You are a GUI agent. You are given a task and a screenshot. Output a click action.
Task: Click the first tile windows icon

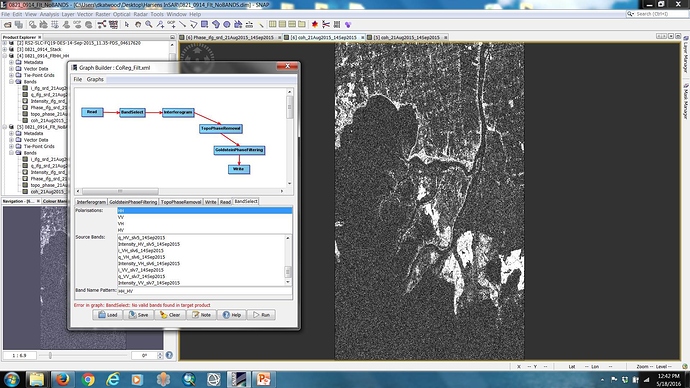pyautogui.click(x=272, y=25)
